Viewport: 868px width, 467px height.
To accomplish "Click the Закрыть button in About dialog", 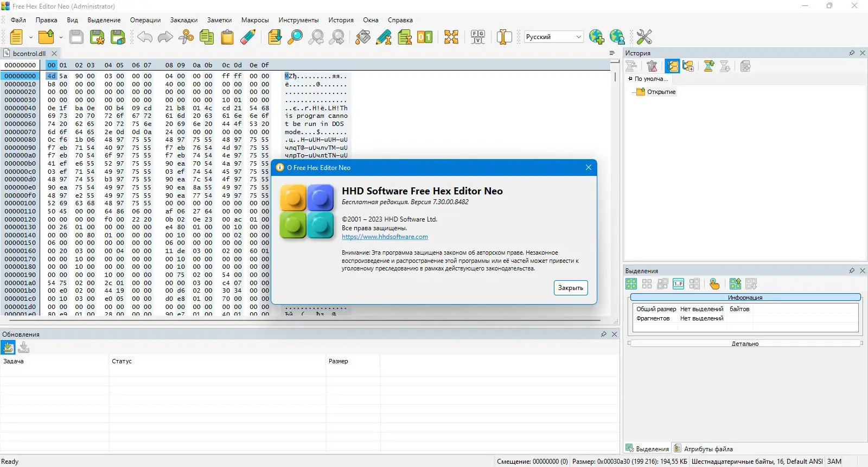I will click(571, 288).
